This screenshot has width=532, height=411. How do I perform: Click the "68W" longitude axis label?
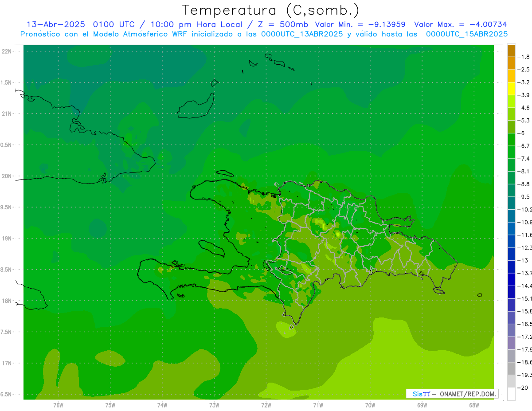pyautogui.click(x=474, y=405)
